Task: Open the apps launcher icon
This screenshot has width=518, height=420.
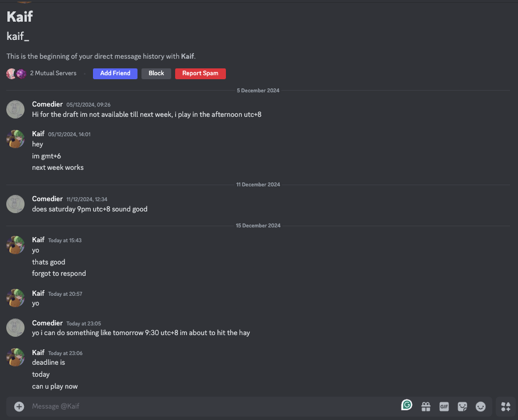Action: click(x=505, y=406)
